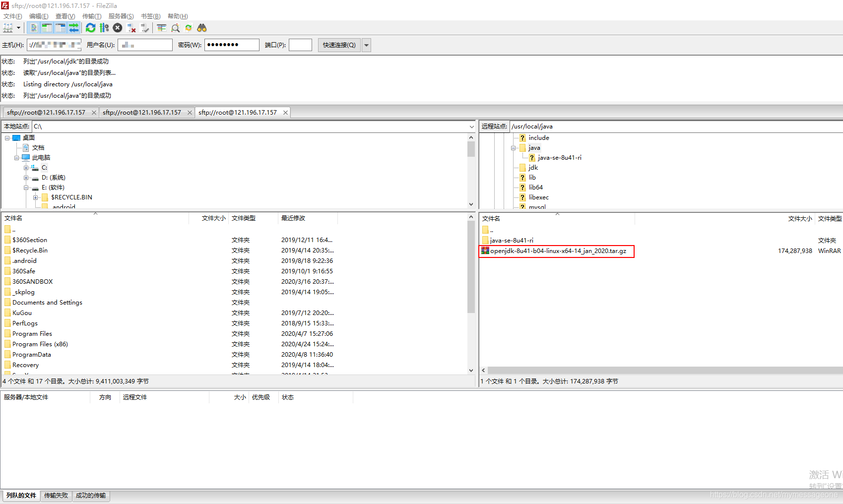Collapse the java folder in remote tree
Screen dimensions: 843x504
point(514,147)
